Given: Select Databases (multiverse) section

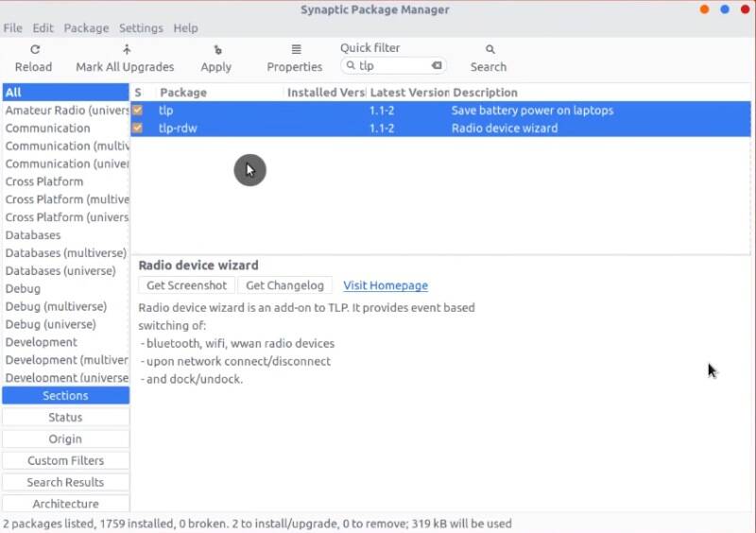Looking at the screenshot, I should pyautogui.click(x=65, y=252).
